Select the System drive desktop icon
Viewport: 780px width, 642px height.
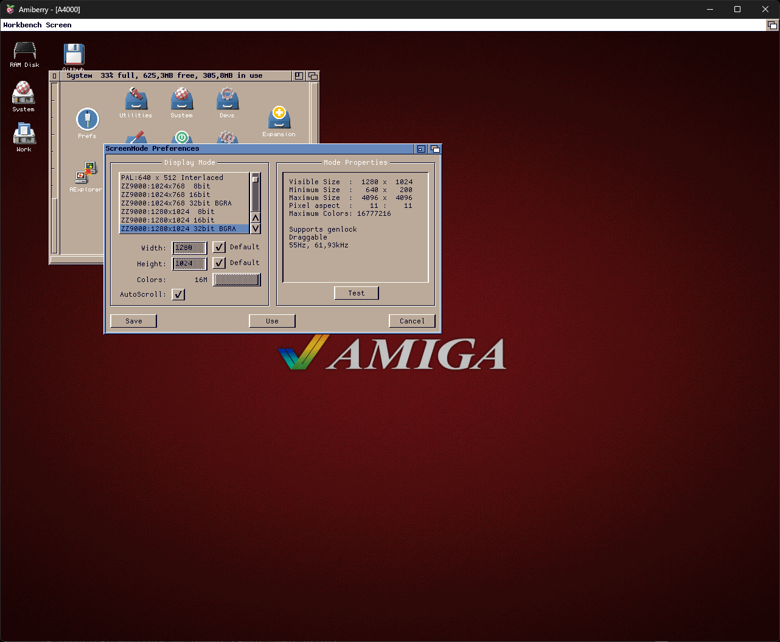pos(23,96)
